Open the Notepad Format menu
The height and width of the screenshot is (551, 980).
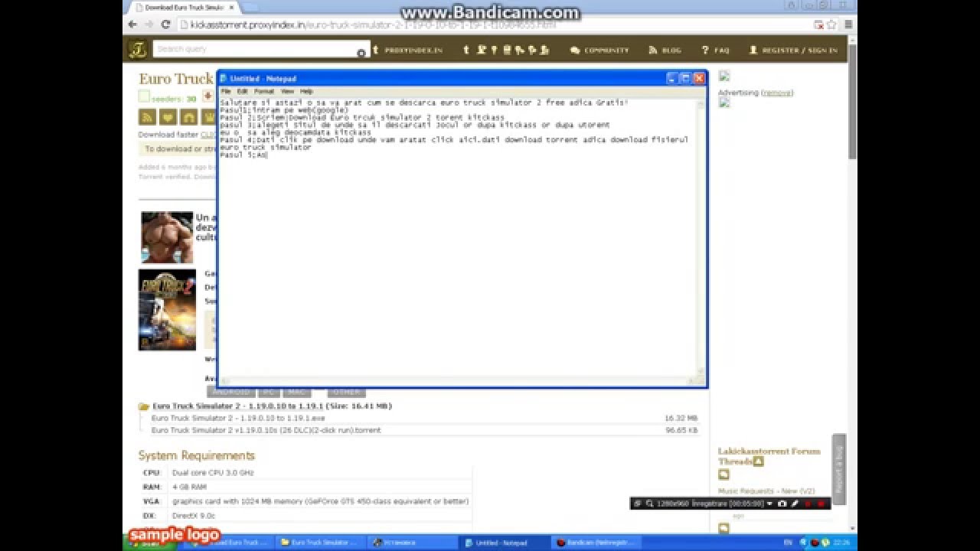[x=263, y=91]
